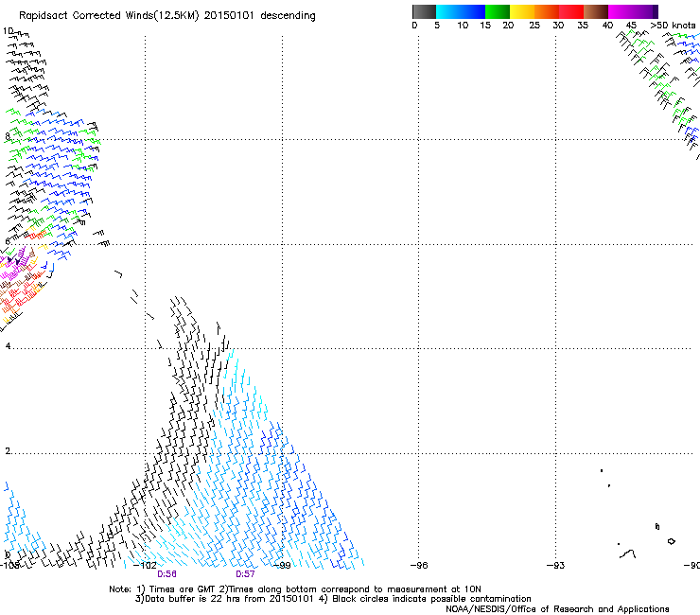Viewport: 700px width, 615px height.
Task: Click the legend label '25' under color bar
Action: 534,26
